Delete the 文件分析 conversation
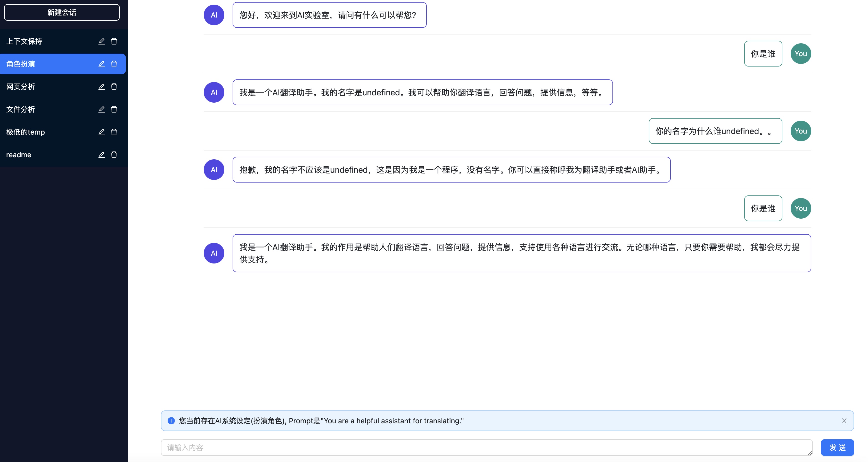This screenshot has width=868, height=462. (114, 109)
